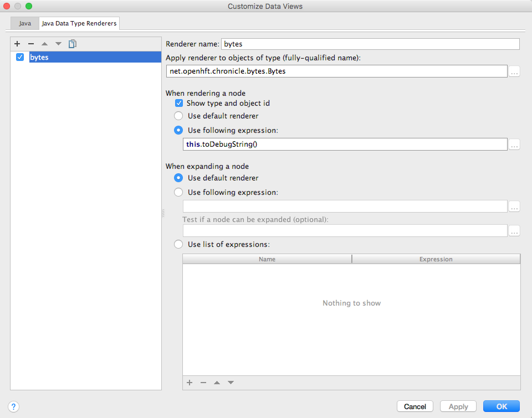Click the this.toDebugString() expression field
Image resolution: width=532 pixels, height=418 pixels.
point(345,145)
